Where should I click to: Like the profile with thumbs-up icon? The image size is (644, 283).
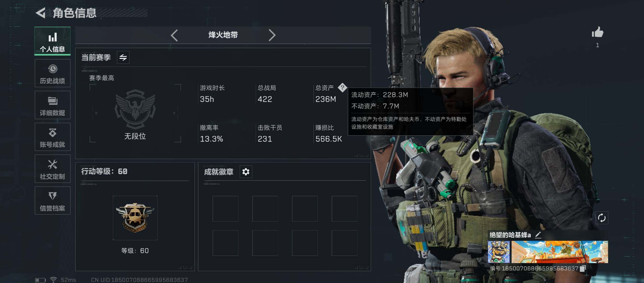[597, 33]
